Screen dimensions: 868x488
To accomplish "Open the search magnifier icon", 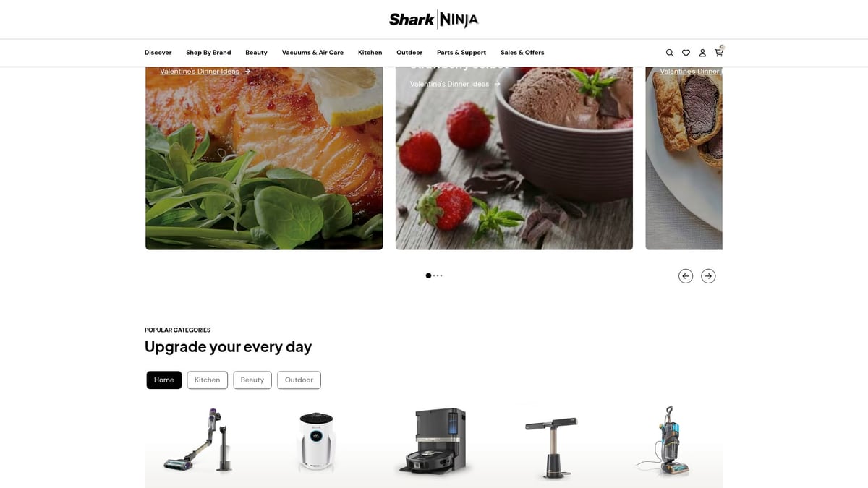I will click(x=670, y=53).
